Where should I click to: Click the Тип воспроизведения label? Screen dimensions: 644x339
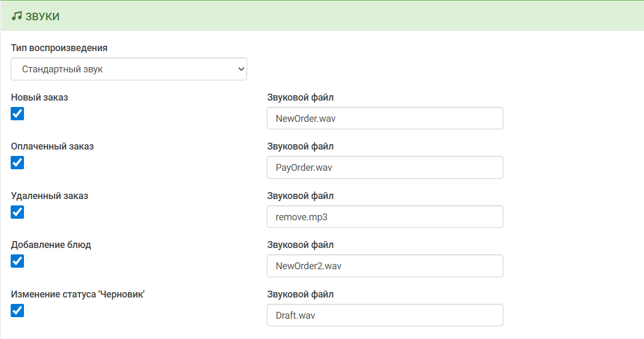click(59, 48)
